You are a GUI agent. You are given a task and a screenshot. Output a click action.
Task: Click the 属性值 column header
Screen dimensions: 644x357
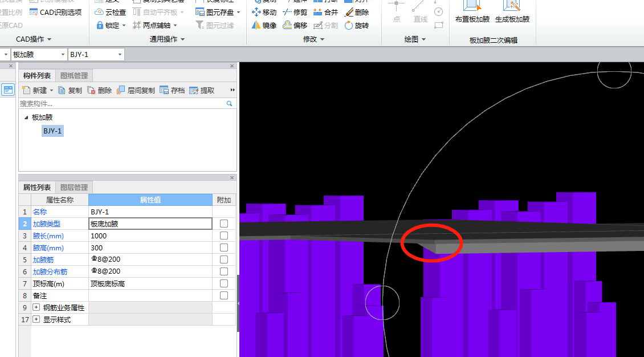150,200
